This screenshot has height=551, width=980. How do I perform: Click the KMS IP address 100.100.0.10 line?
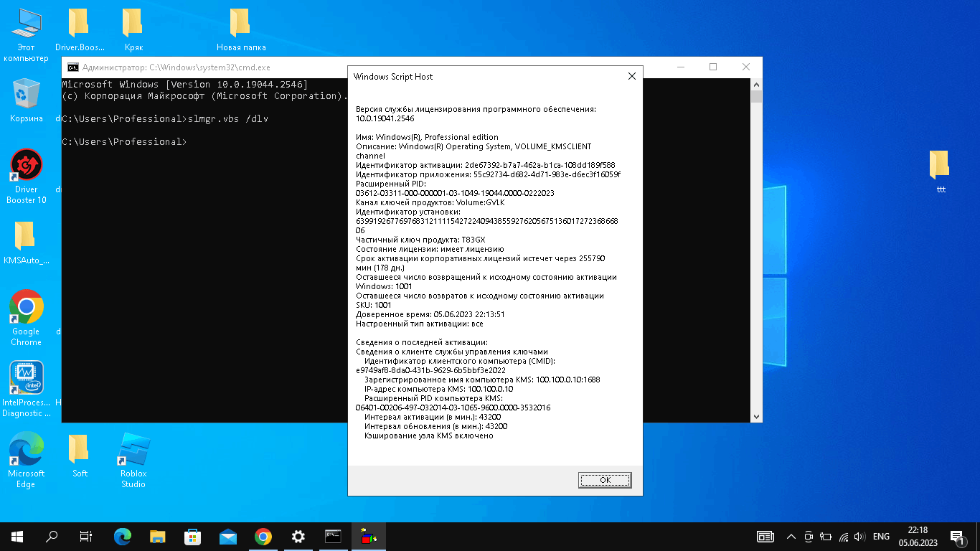(x=439, y=389)
